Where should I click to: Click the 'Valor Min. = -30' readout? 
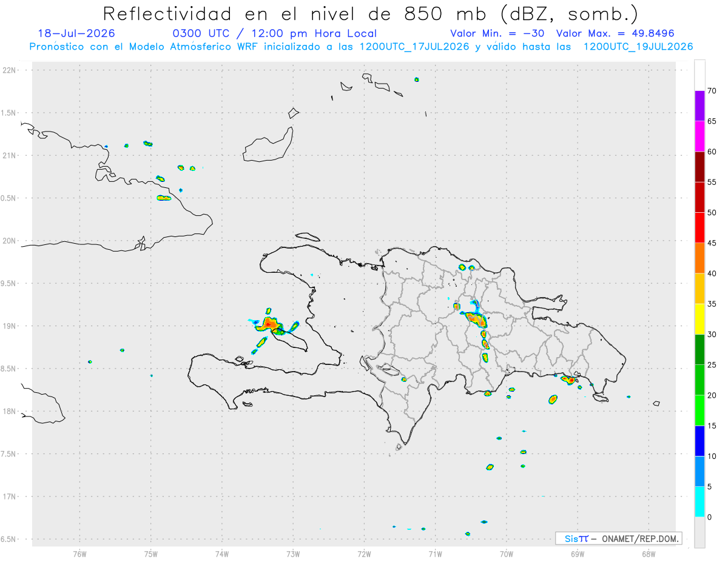click(499, 34)
